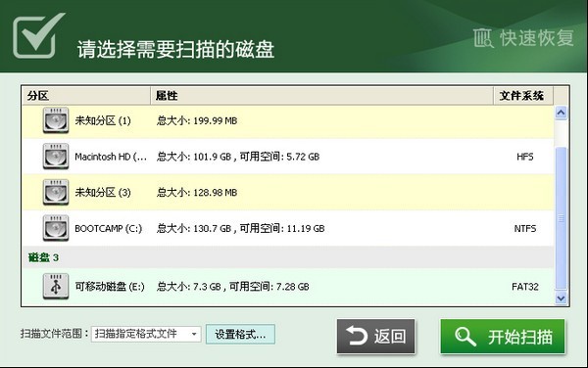Screen dimensions: 588x368
Task: Click the NTFS file system cell
Action: [x=524, y=228]
